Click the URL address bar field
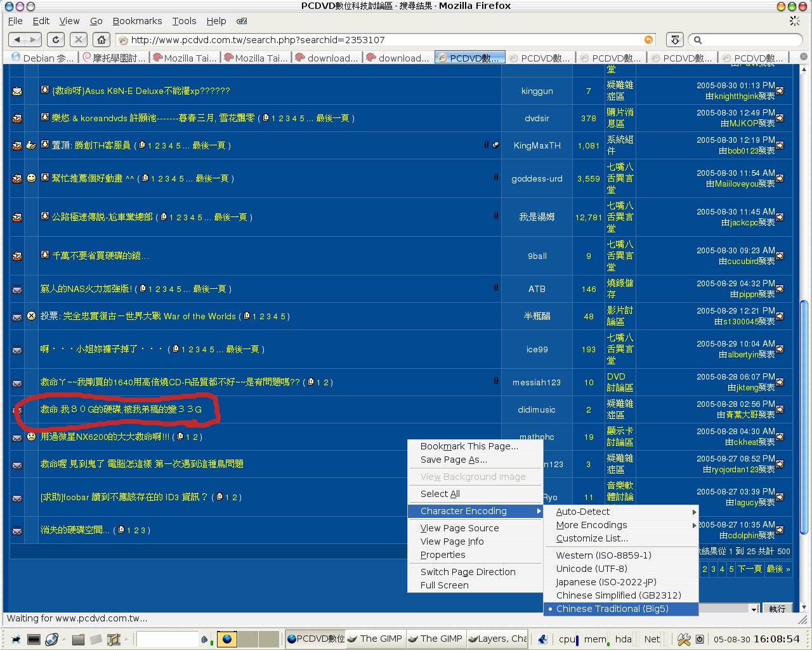 [381, 40]
